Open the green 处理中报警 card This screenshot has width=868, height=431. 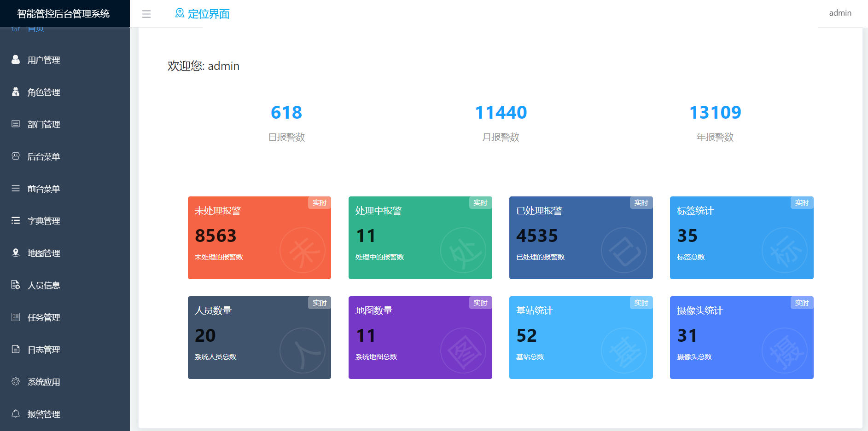[x=420, y=238]
